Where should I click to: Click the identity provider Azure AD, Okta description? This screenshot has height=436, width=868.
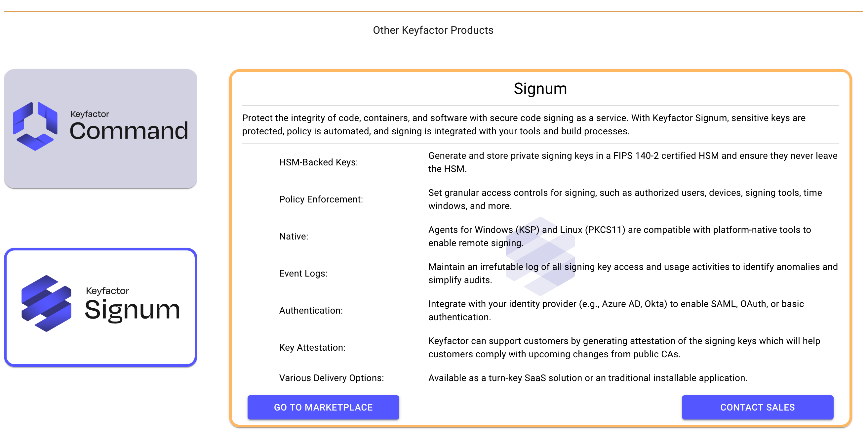pos(616,311)
